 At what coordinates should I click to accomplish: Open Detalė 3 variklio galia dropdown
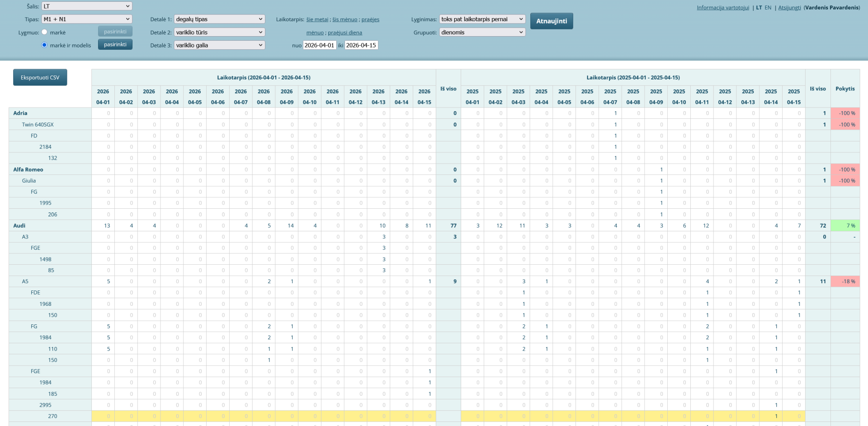point(219,45)
